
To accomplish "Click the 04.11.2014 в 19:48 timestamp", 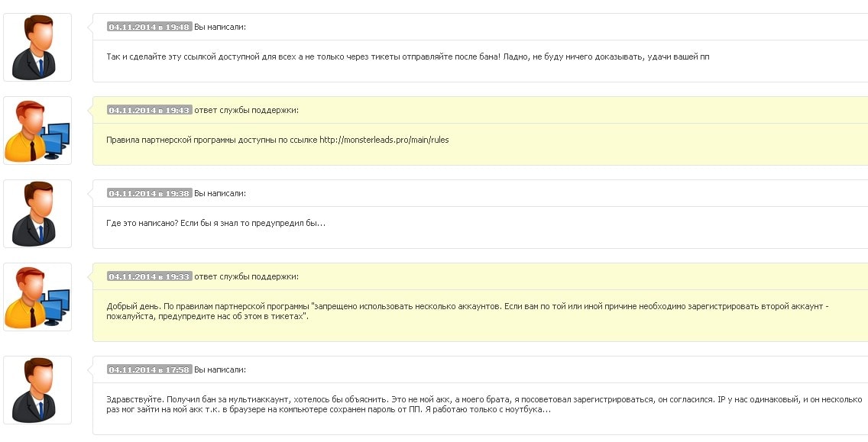I will click(149, 27).
